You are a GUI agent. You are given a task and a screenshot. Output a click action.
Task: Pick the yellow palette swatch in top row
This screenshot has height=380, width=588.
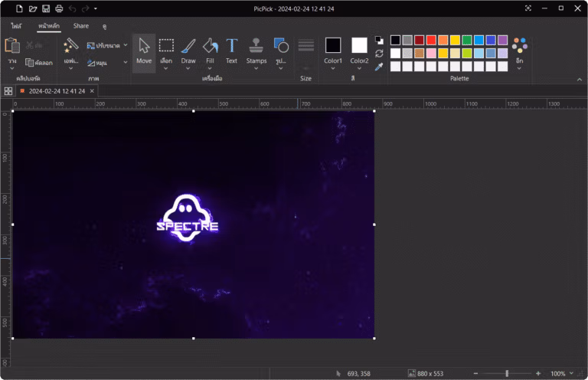455,40
